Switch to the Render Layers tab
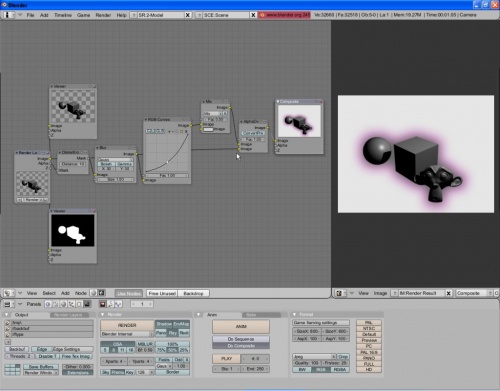The width and height of the screenshot is (500, 391). click(x=69, y=315)
